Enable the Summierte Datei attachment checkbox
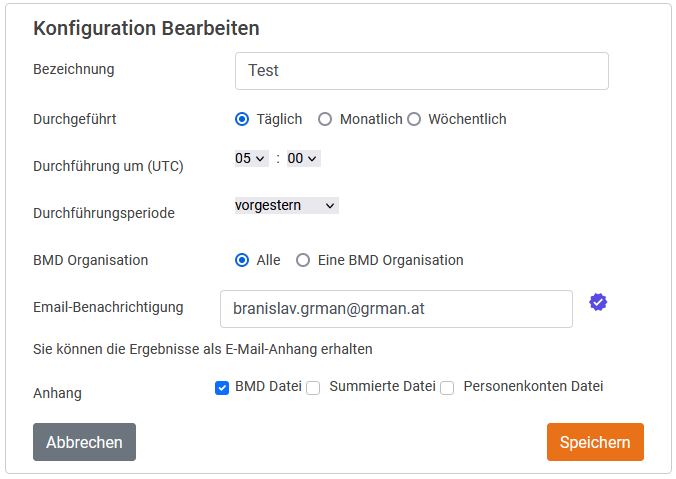 [313, 388]
